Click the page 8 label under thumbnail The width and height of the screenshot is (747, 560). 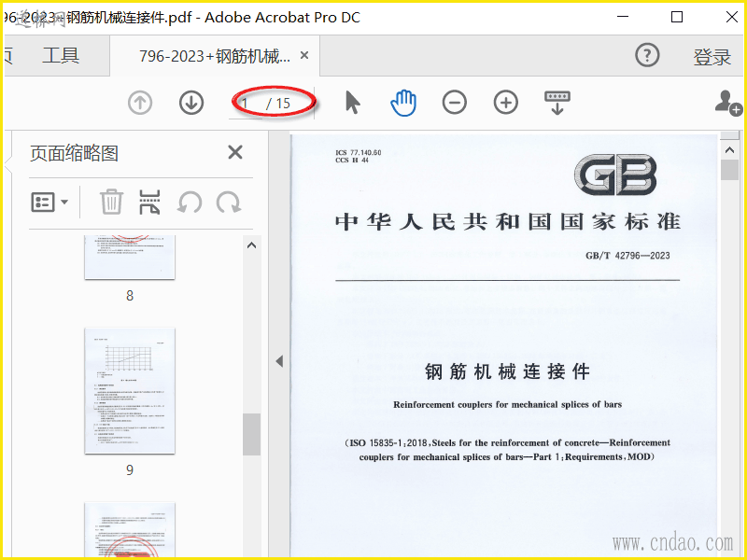tap(130, 296)
